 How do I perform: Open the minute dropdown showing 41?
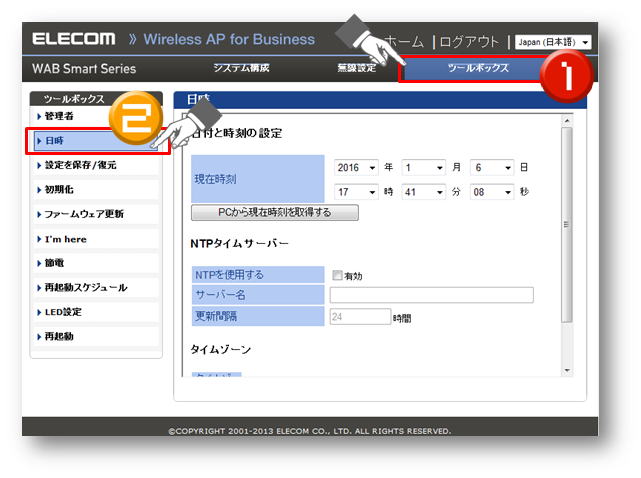click(424, 192)
